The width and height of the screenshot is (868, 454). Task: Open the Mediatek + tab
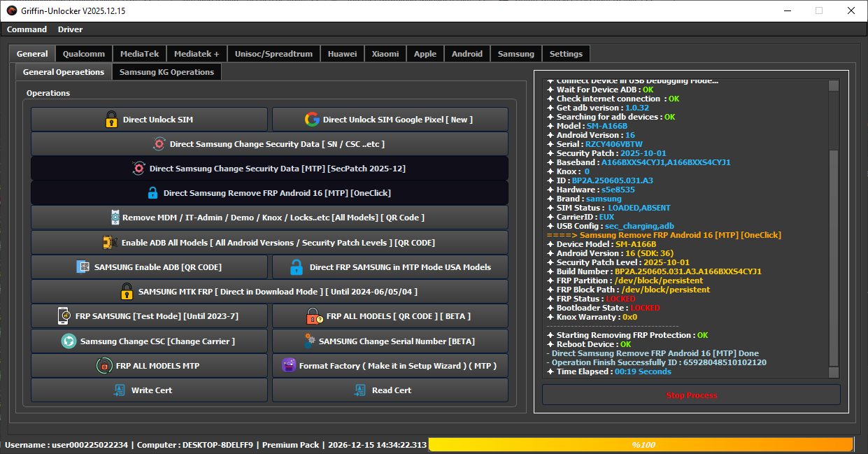point(197,54)
